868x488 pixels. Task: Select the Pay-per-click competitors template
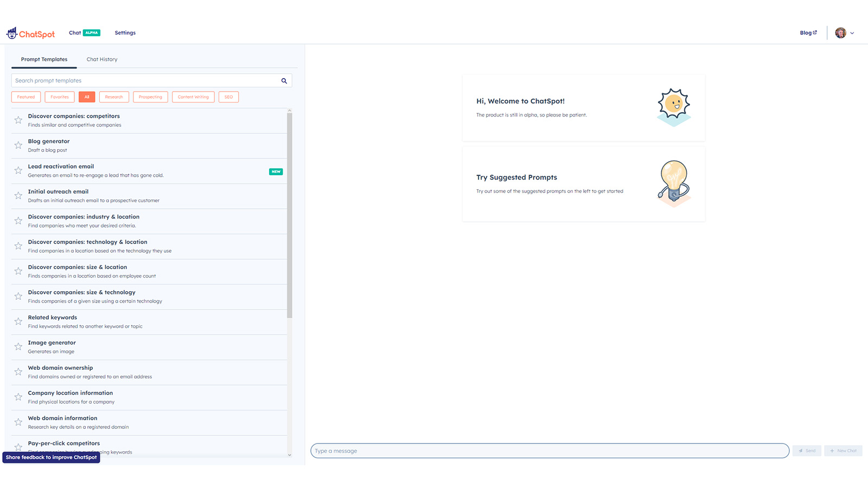tap(149, 447)
